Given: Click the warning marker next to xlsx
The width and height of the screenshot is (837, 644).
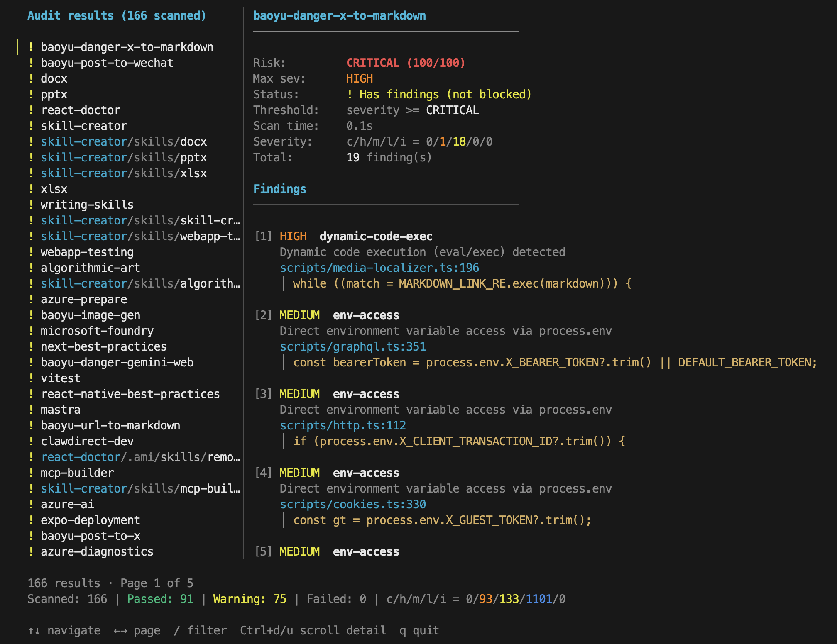Looking at the screenshot, I should (x=31, y=189).
